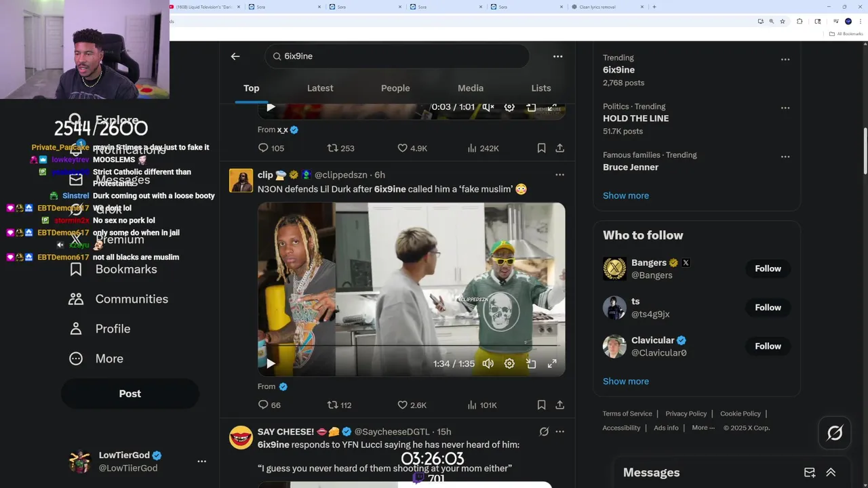Screen dimensions: 868x488
Task: Bookmark the post with 242K views
Action: pos(541,148)
